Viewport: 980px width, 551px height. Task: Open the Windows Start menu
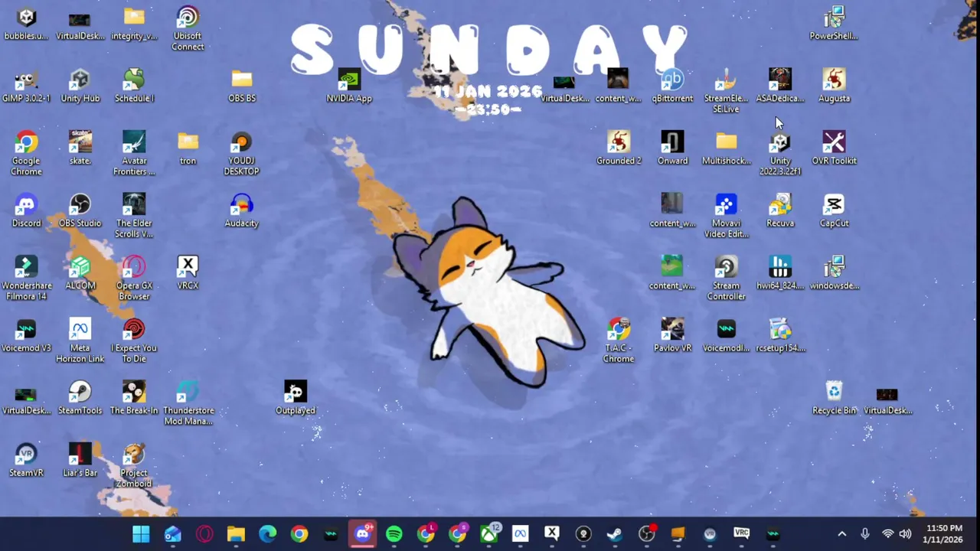tap(141, 533)
